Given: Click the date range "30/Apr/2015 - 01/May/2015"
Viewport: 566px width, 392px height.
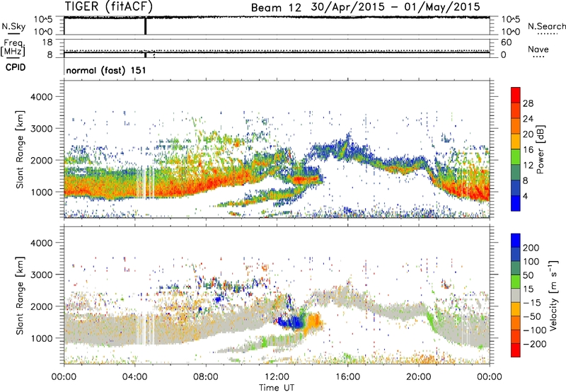Looking at the screenshot, I should pyautogui.click(x=395, y=7).
